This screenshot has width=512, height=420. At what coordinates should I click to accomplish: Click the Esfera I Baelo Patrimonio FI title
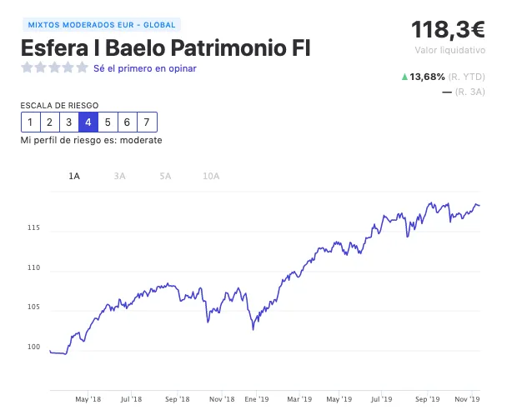click(165, 47)
